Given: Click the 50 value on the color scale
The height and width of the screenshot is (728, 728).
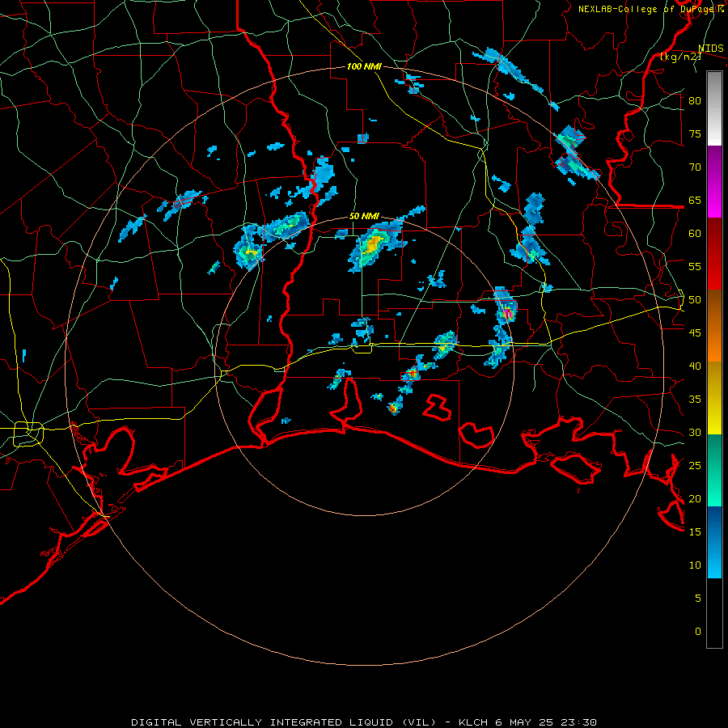Looking at the screenshot, I should [x=695, y=300].
